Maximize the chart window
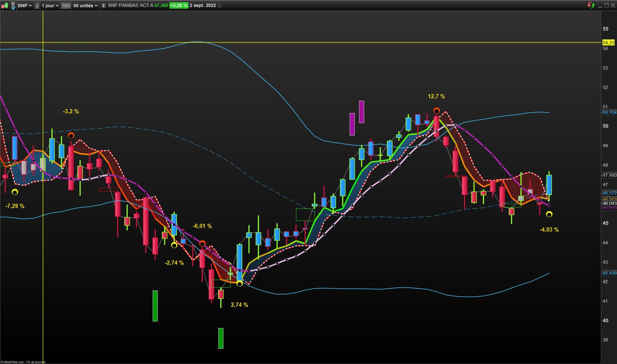 (x=606, y=5)
